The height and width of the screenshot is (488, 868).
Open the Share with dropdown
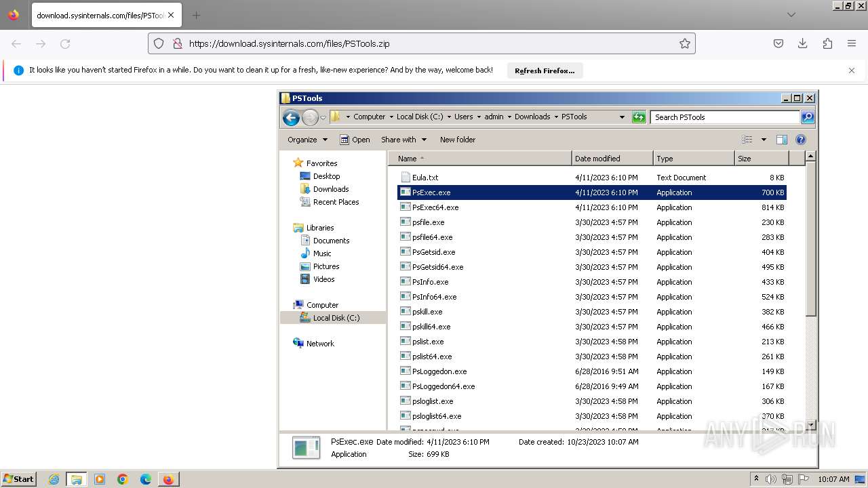pos(403,140)
